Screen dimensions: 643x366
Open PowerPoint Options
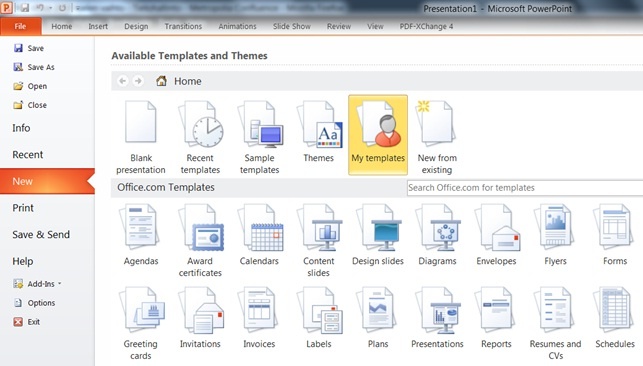[x=34, y=302]
